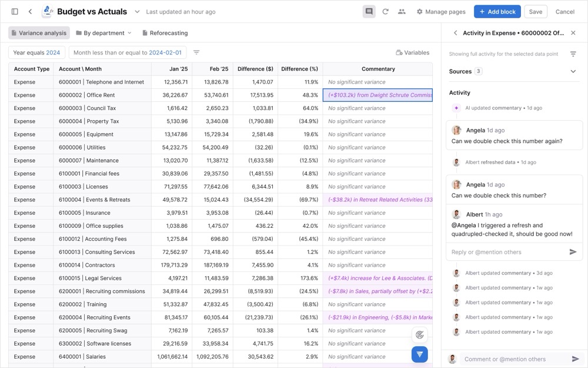Click the refresh data icon

[x=385, y=11]
